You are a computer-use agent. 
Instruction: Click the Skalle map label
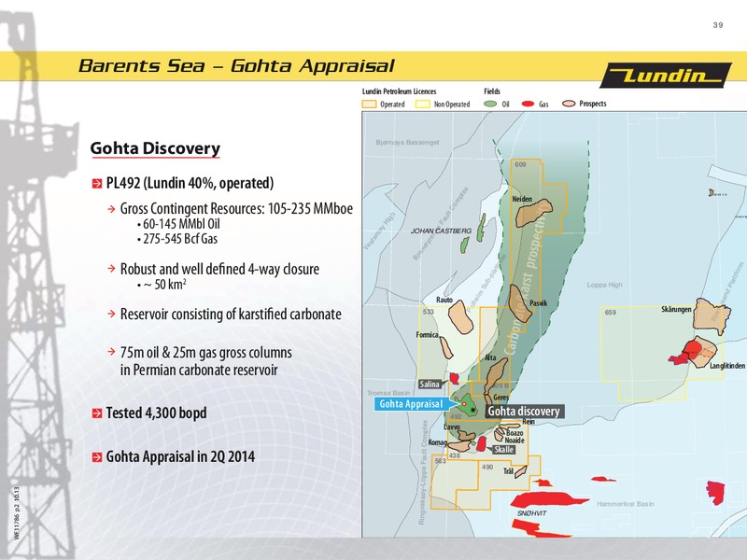click(x=503, y=450)
